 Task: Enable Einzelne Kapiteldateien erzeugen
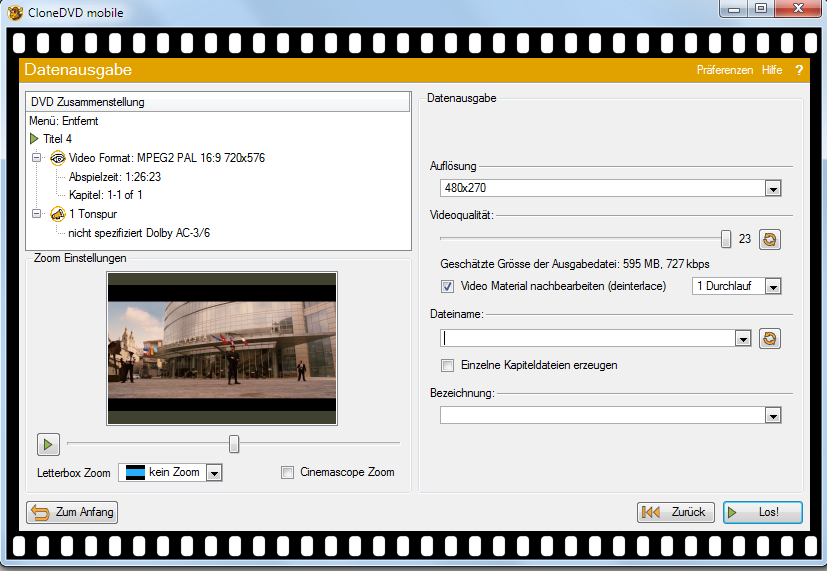coord(447,365)
